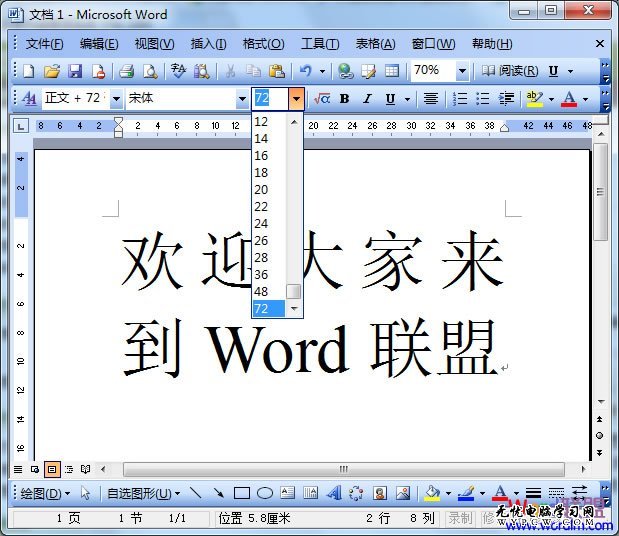Open the 文件(F) menu
The image size is (619, 536).
(44, 44)
